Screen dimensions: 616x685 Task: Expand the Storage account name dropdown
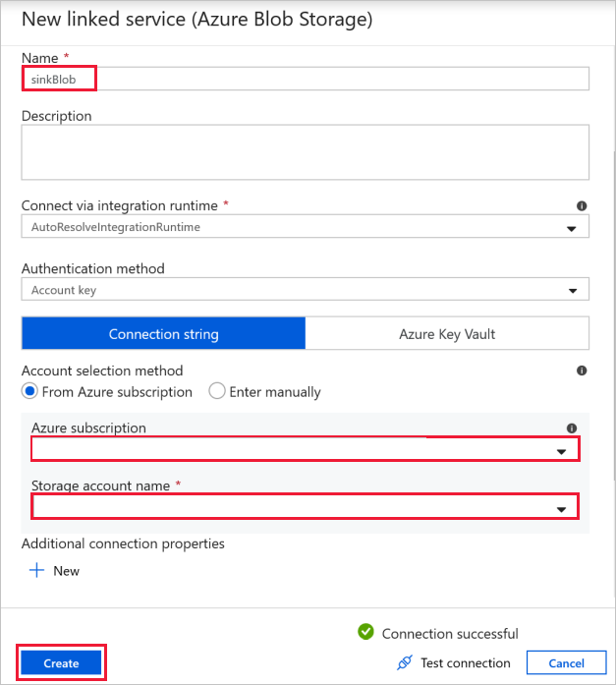pyautogui.click(x=306, y=507)
